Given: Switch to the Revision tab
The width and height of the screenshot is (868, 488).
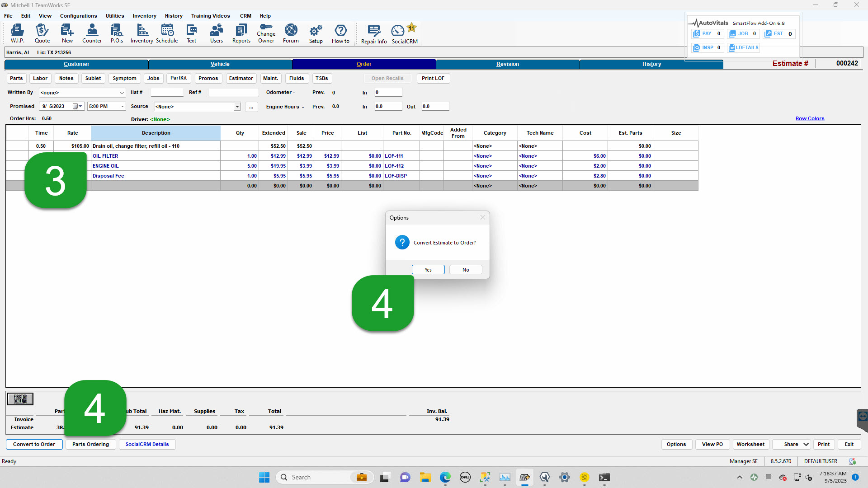Looking at the screenshot, I should [508, 64].
